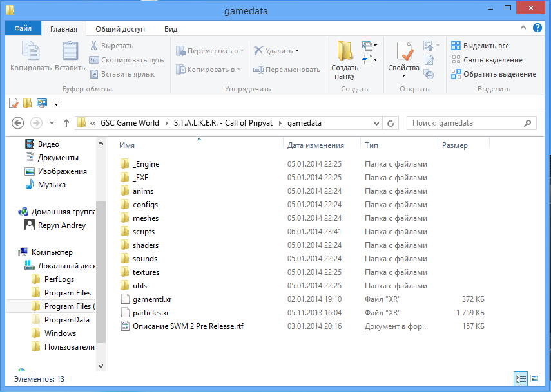Open the address bar history dropdown
The height and width of the screenshot is (392, 551).
(376, 123)
